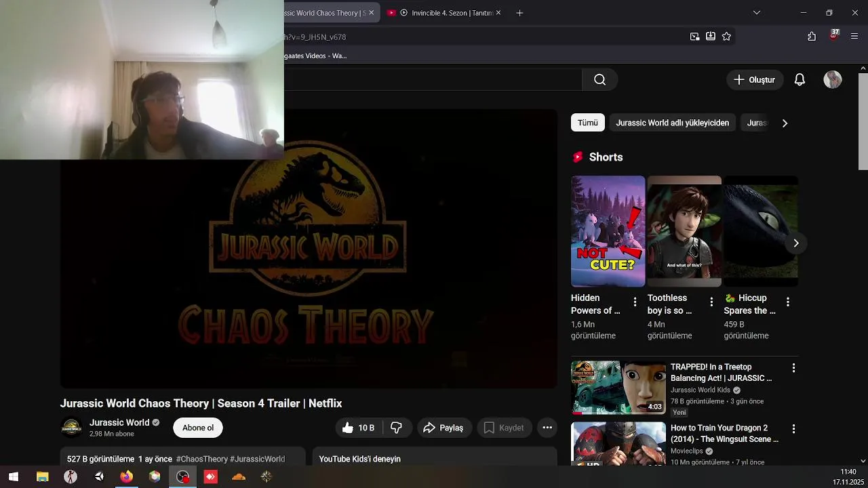The height and width of the screenshot is (488, 868).
Task: Click the YouTube search magnifier button
Action: (599, 79)
